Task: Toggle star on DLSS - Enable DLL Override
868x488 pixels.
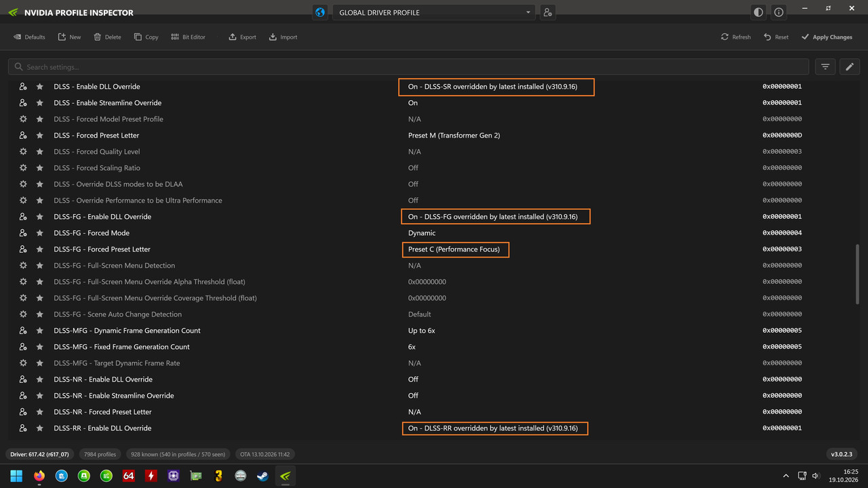Action: click(x=39, y=87)
